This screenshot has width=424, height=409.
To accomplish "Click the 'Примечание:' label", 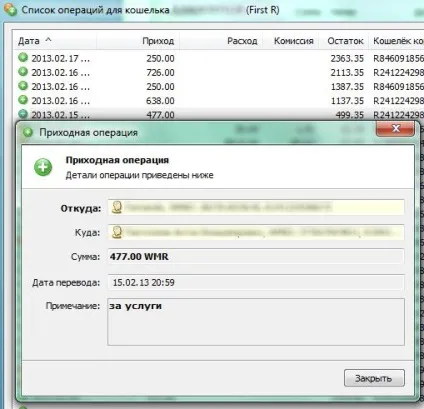I will pyautogui.click(x=73, y=306).
